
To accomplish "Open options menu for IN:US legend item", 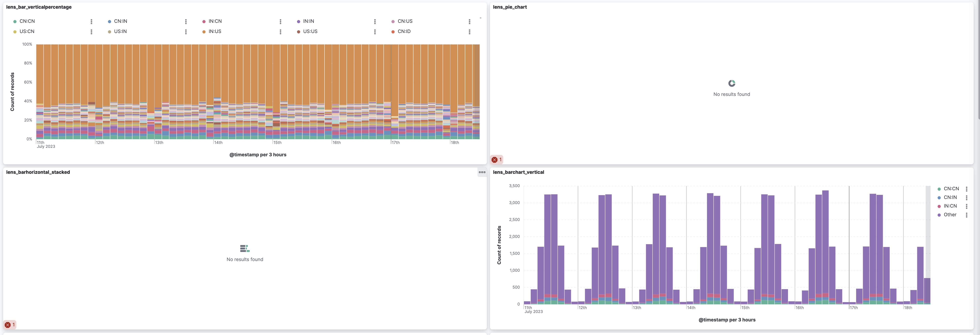I will coord(280,32).
